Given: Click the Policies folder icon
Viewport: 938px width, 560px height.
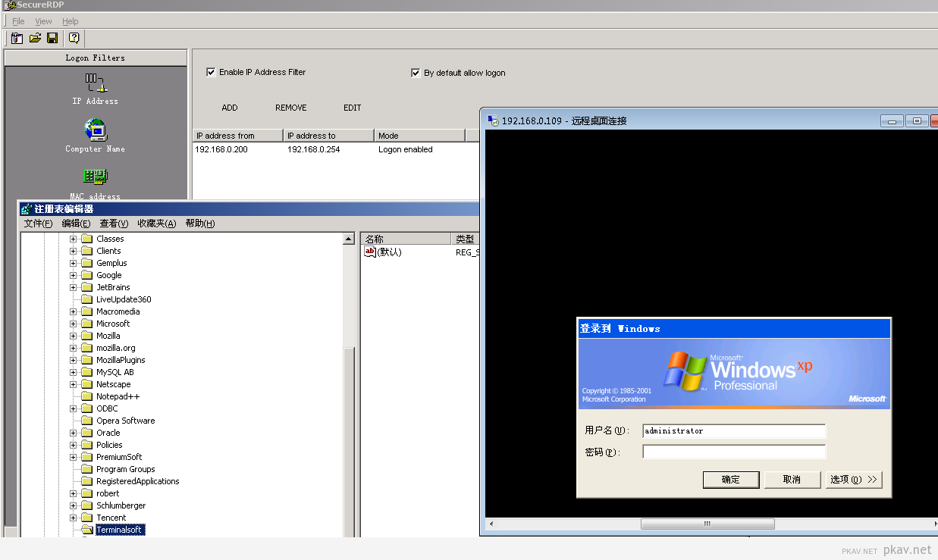Looking at the screenshot, I should [x=86, y=445].
